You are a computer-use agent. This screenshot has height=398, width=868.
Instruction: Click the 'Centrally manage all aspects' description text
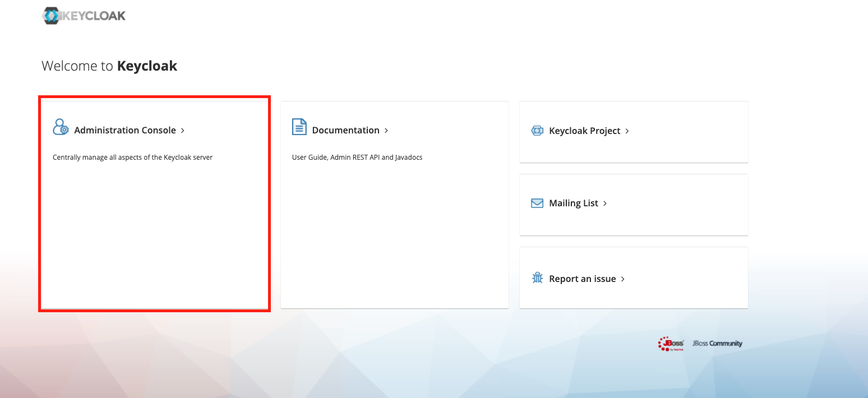tap(132, 158)
